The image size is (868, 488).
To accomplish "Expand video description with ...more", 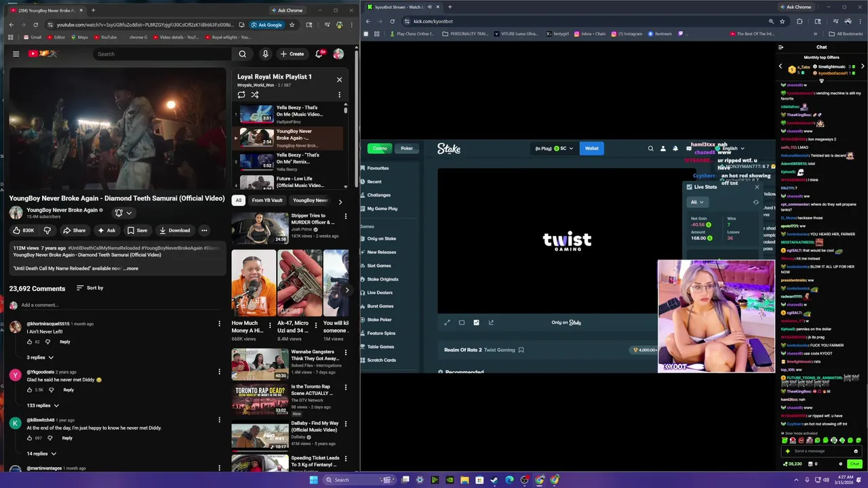I will coord(131,268).
